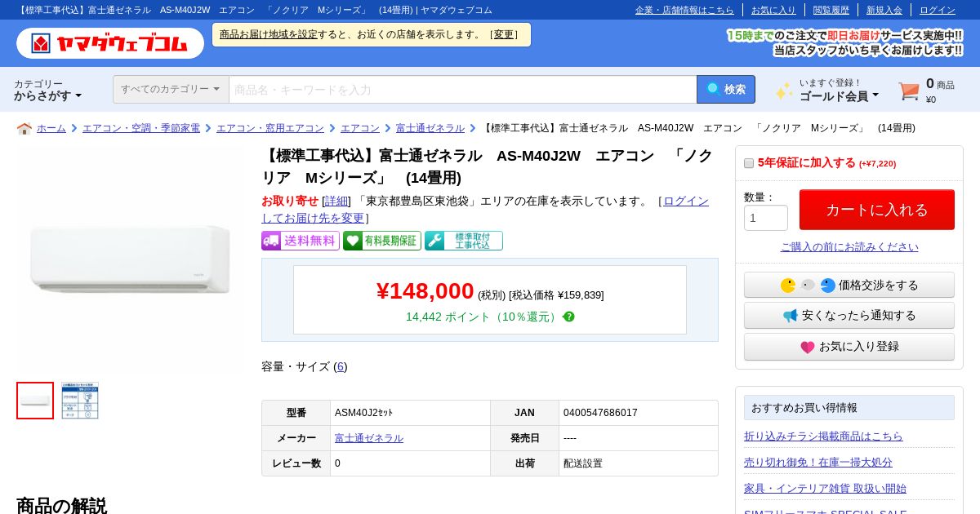Click the 標準取付工事代込 installation badge
Screen dimensions: 980x514
click(x=464, y=241)
